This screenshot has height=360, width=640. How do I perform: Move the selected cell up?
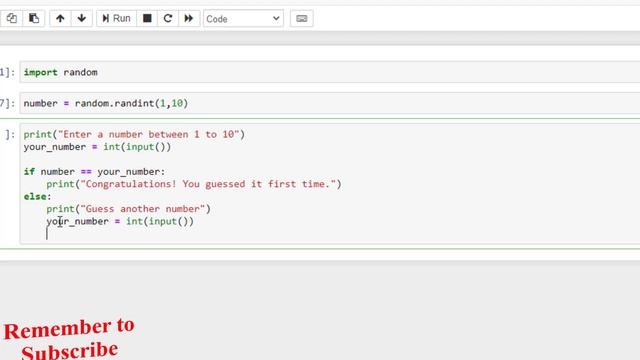pyautogui.click(x=60, y=18)
